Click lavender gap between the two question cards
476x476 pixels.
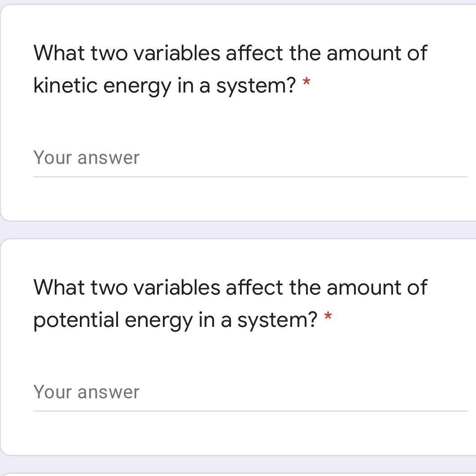click(x=238, y=230)
